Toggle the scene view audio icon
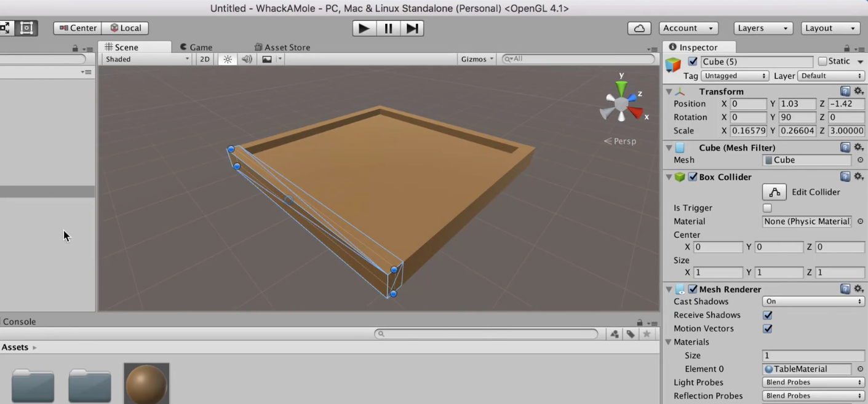This screenshot has height=404, width=868. tap(246, 58)
